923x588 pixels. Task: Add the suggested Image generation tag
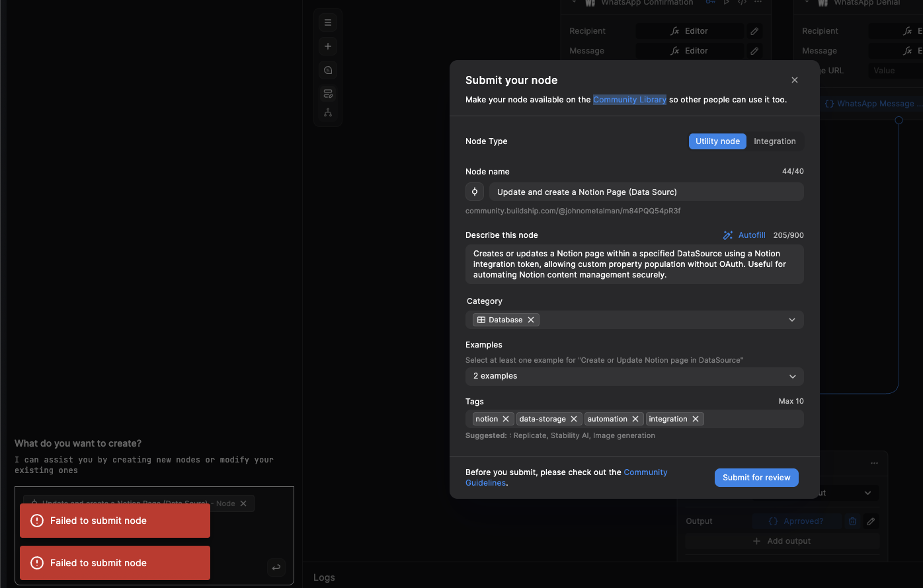click(x=624, y=435)
